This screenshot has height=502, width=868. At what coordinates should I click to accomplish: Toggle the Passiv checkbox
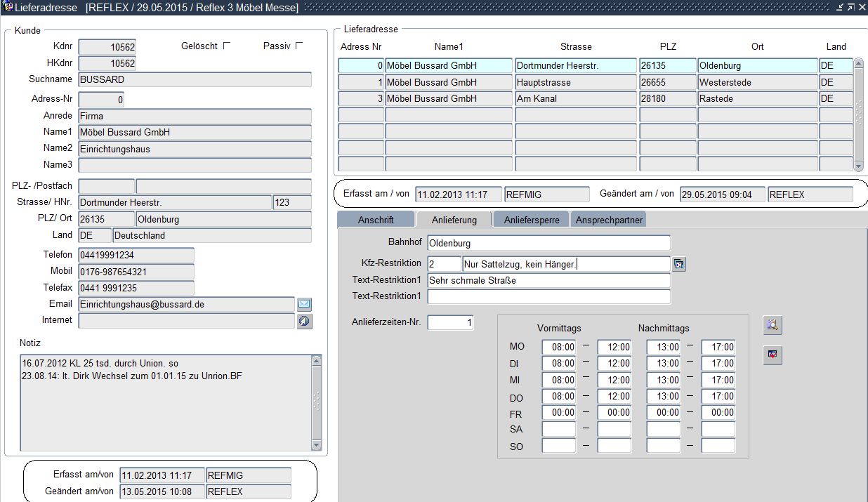click(299, 46)
